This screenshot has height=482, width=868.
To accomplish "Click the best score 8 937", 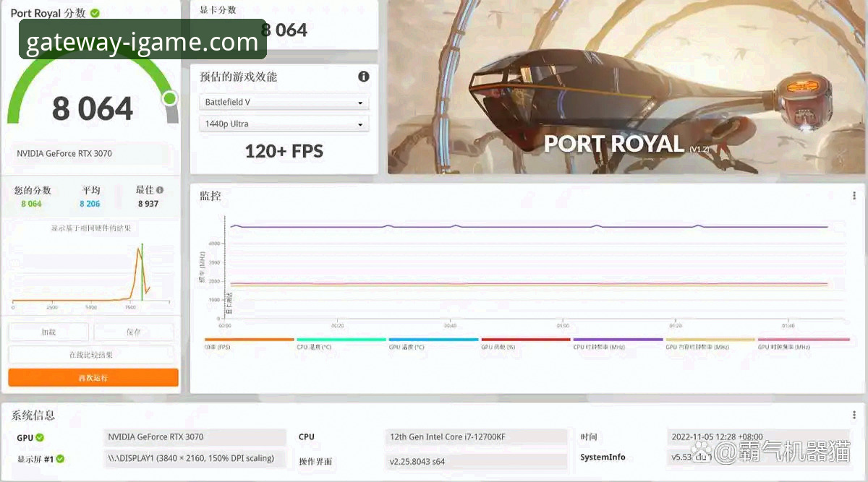I will pyautogui.click(x=148, y=204).
